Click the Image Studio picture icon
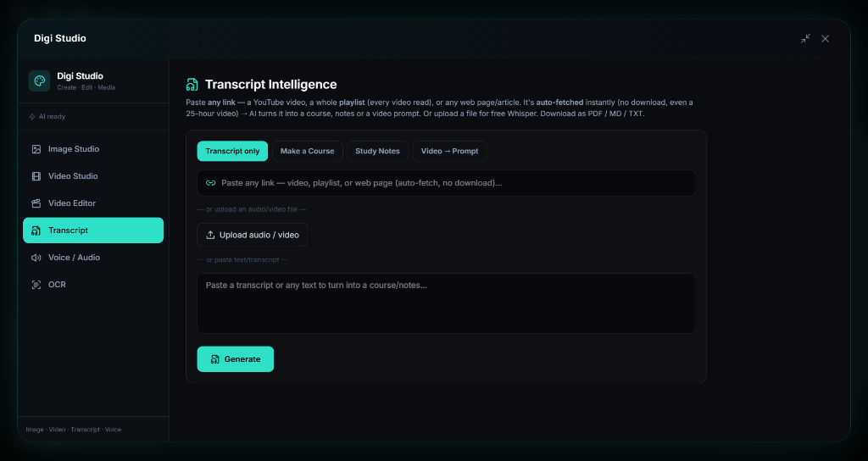This screenshot has width=868, height=461. point(36,149)
